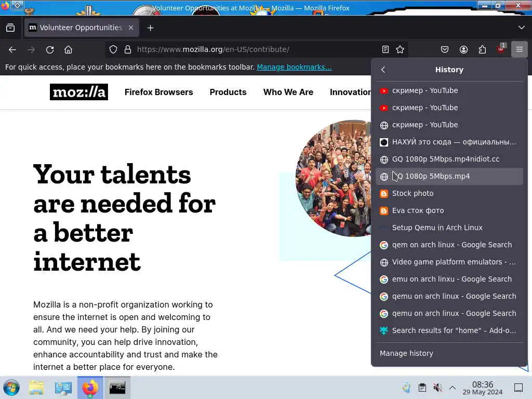Open the Who We Are nav menu
This screenshot has height=399, width=532.
288,92
